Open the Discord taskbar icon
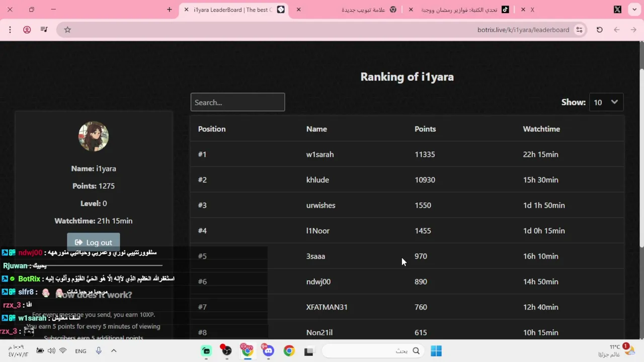Image resolution: width=644 pixels, height=362 pixels. coord(268,350)
